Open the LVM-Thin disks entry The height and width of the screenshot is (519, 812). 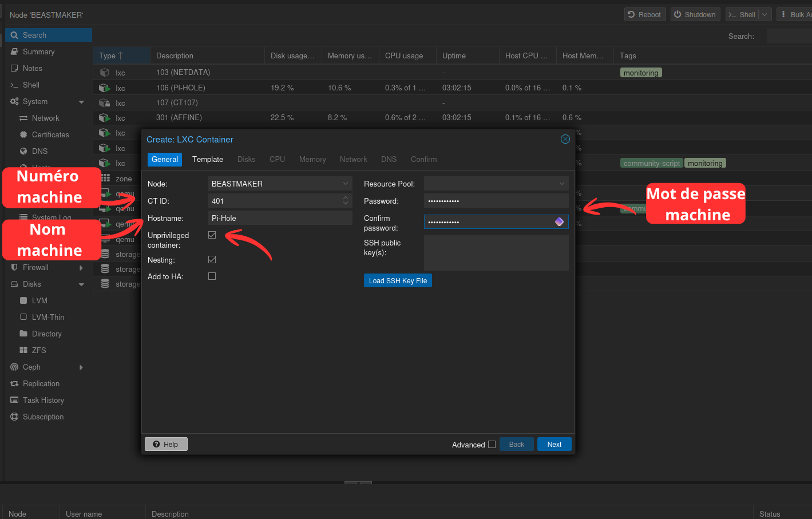point(49,317)
